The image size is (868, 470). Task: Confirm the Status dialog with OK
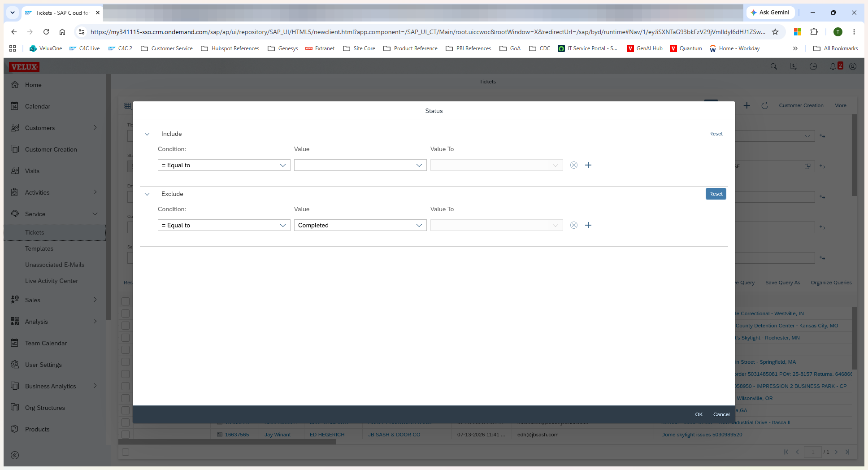(699, 414)
